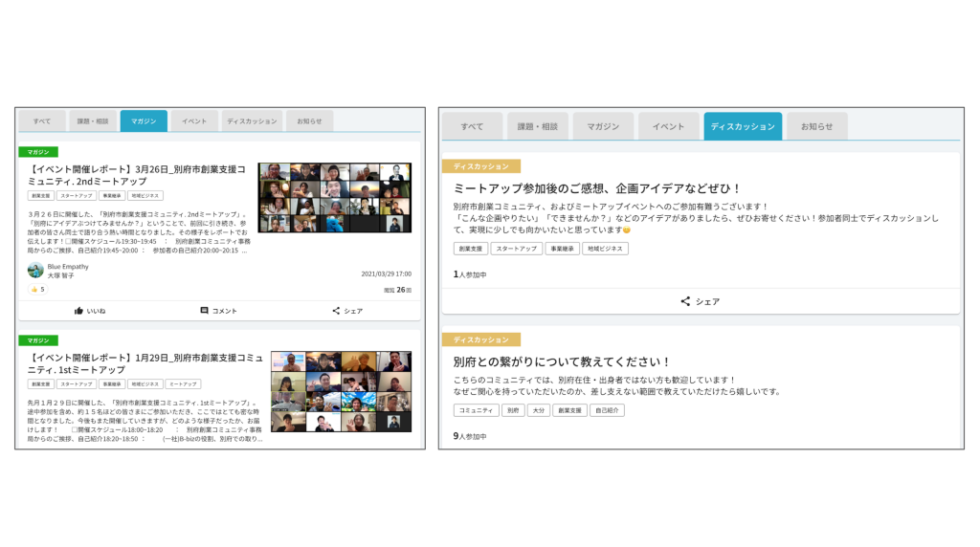Click 創業支援 tag on ミートアップ参加後 discussion
The height and width of the screenshot is (547, 980).
coord(471,249)
